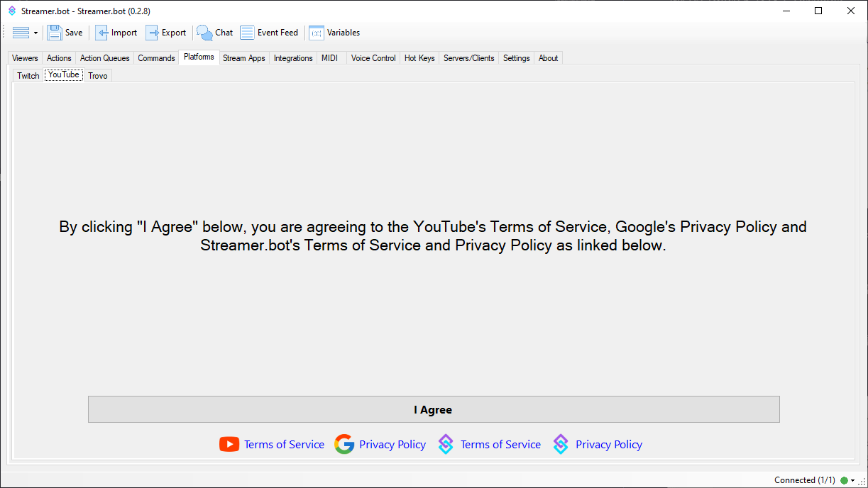
Task: Click the Export arrow icon
Action: 152,33
